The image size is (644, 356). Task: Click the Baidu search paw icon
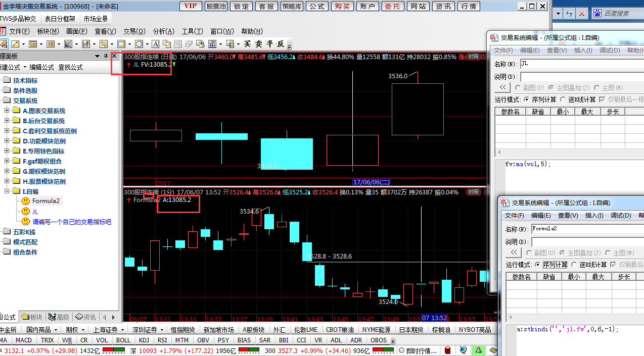(x=597, y=14)
